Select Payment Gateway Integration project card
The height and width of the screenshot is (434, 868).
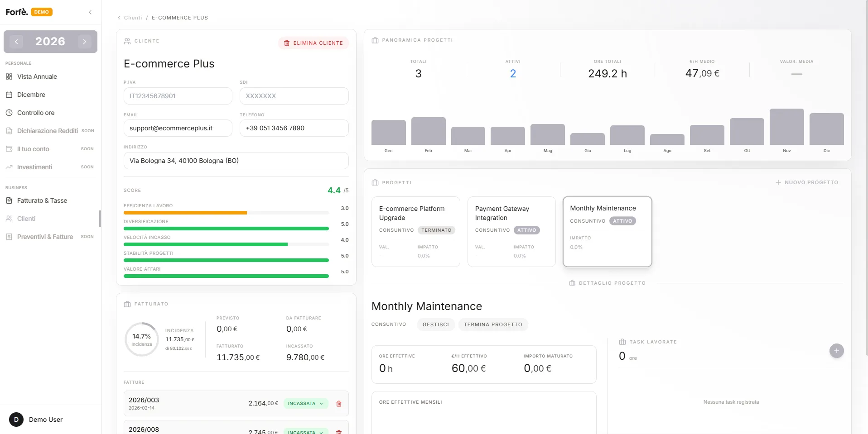(511, 232)
